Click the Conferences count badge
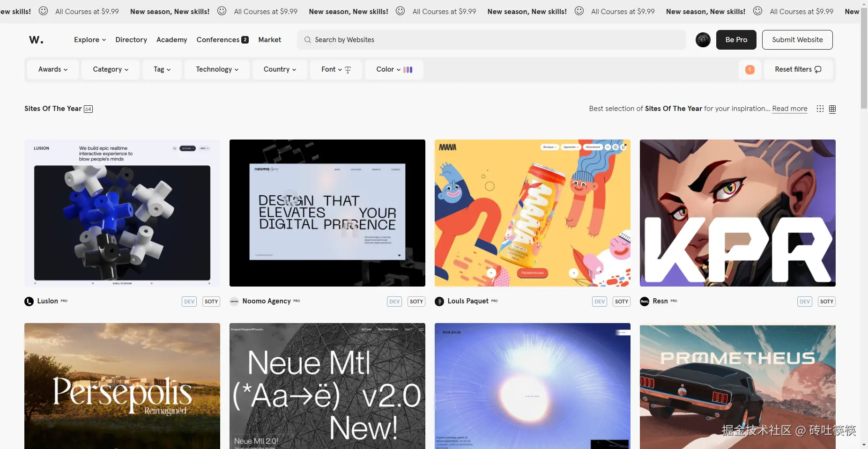Image resolution: width=868 pixels, height=449 pixels. (x=245, y=40)
